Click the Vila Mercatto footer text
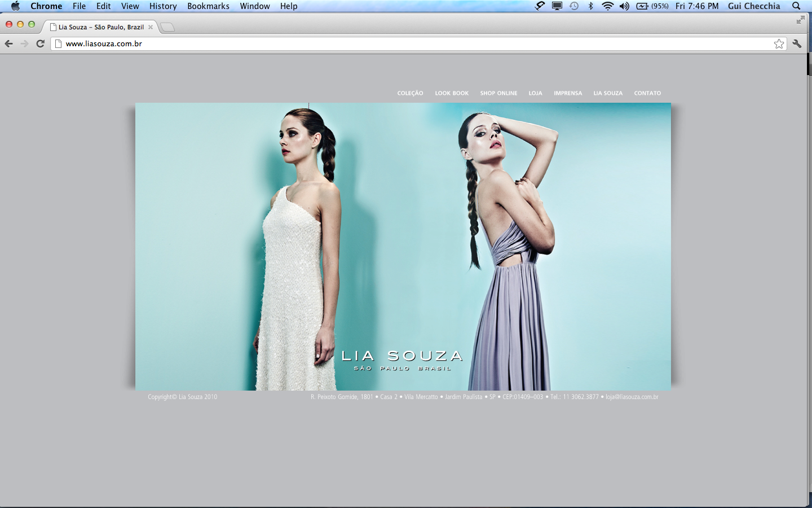 click(421, 397)
